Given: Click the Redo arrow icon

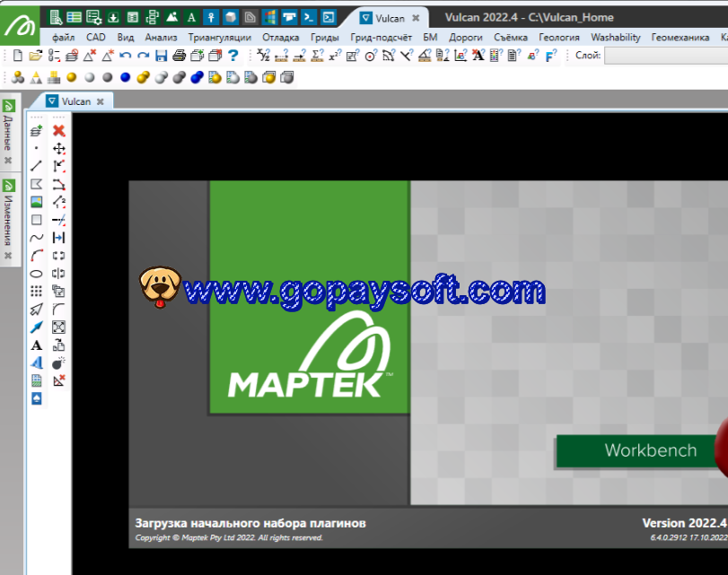Looking at the screenshot, I should point(143,56).
